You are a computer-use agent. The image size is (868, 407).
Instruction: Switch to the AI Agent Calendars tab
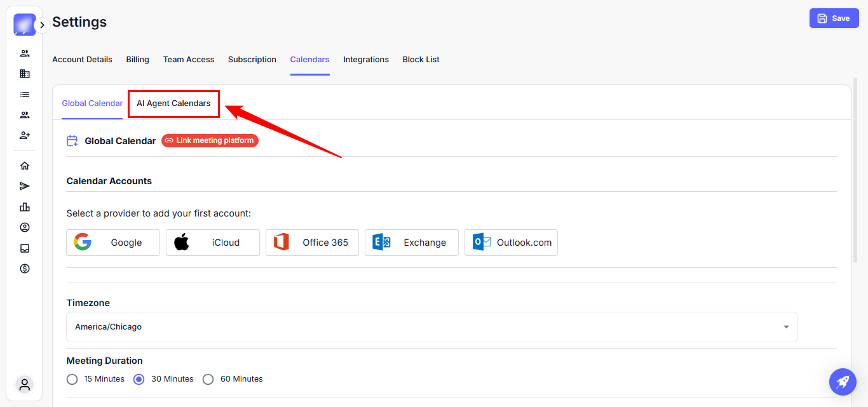click(x=173, y=103)
